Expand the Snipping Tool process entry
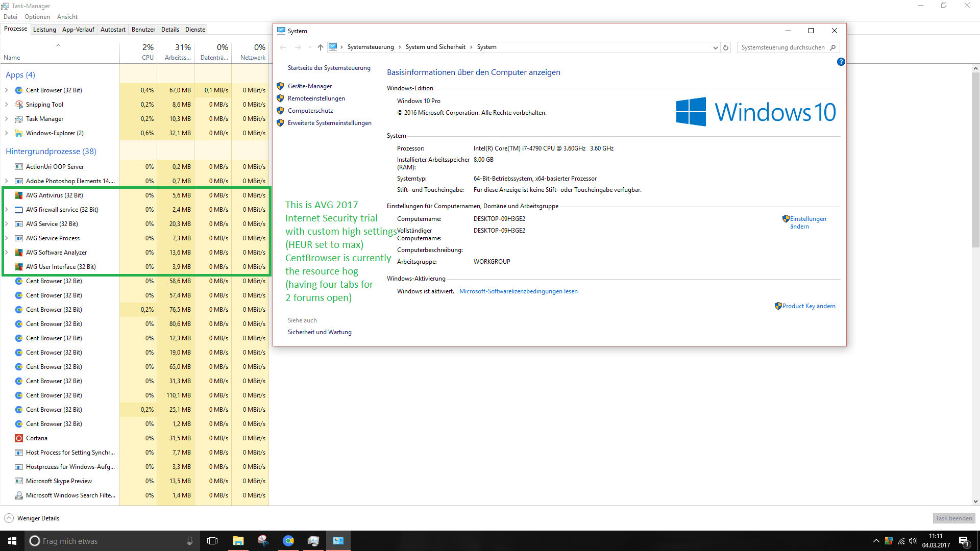 7,105
